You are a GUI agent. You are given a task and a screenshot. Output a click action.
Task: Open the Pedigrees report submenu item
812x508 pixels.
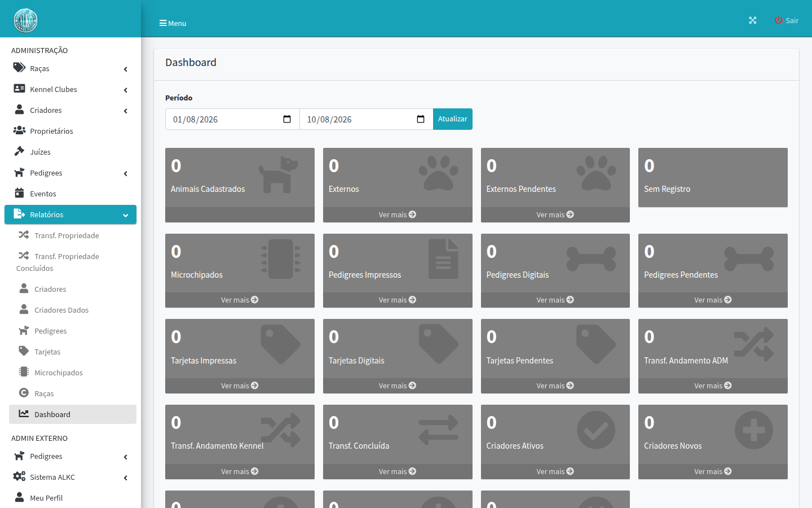point(73,331)
